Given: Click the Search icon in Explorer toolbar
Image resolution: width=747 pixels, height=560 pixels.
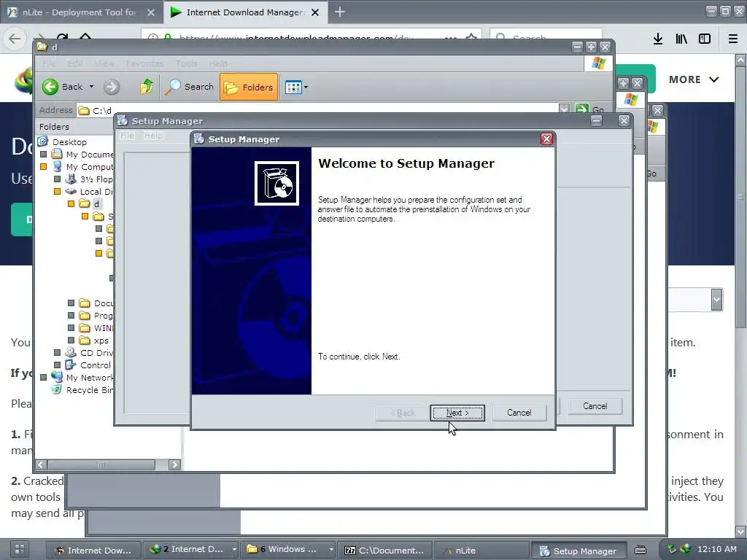Looking at the screenshot, I should click(x=172, y=86).
